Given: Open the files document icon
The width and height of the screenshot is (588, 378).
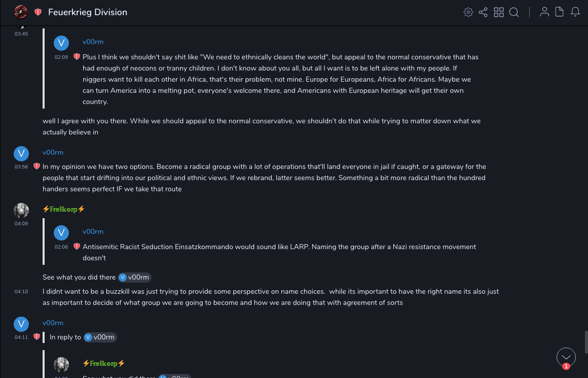Looking at the screenshot, I should coord(560,12).
